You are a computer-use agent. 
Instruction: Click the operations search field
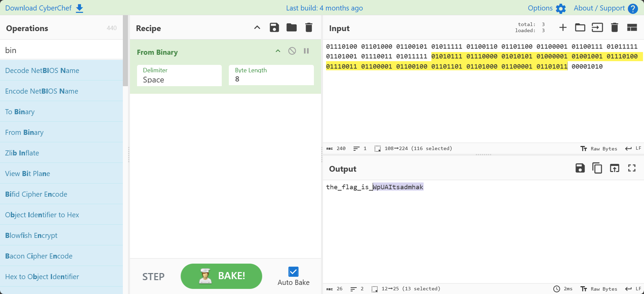61,50
